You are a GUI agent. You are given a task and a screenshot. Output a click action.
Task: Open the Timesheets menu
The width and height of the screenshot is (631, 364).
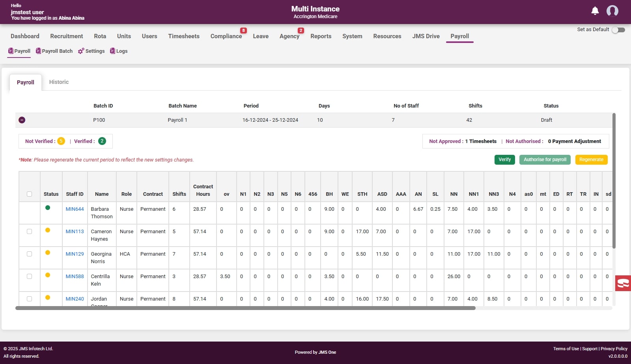click(x=183, y=36)
